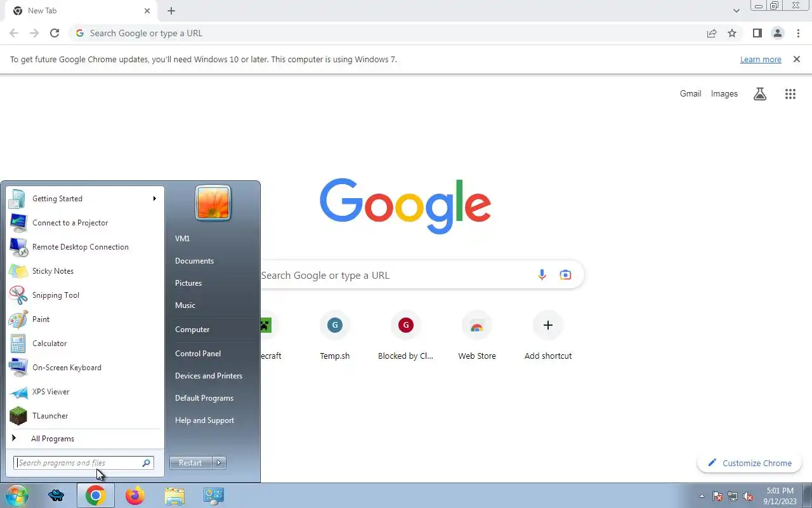Image resolution: width=812 pixels, height=508 pixels.
Task: Click the Restart button
Action: click(190, 463)
